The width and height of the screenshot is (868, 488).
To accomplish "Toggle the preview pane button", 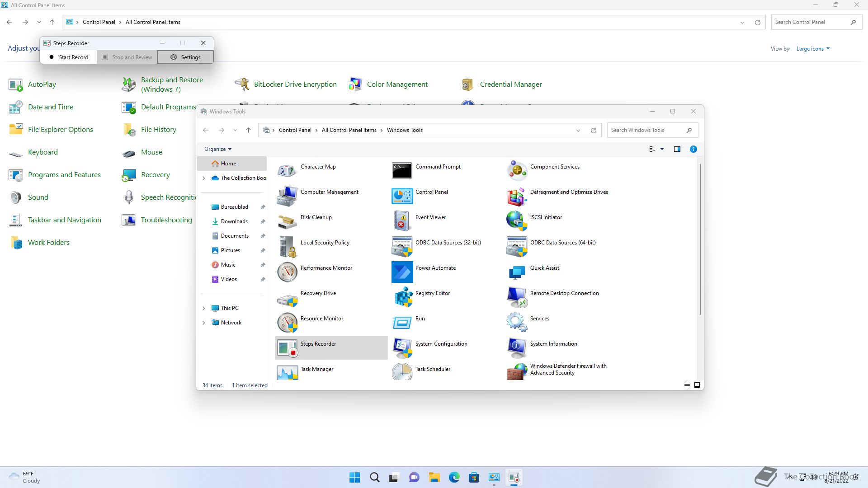I will (677, 149).
